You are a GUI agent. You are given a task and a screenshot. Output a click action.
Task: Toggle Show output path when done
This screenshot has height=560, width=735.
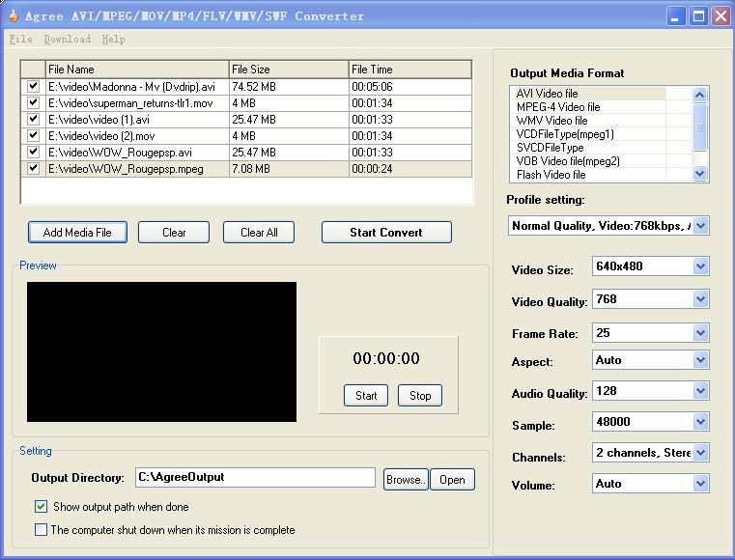[x=41, y=507]
